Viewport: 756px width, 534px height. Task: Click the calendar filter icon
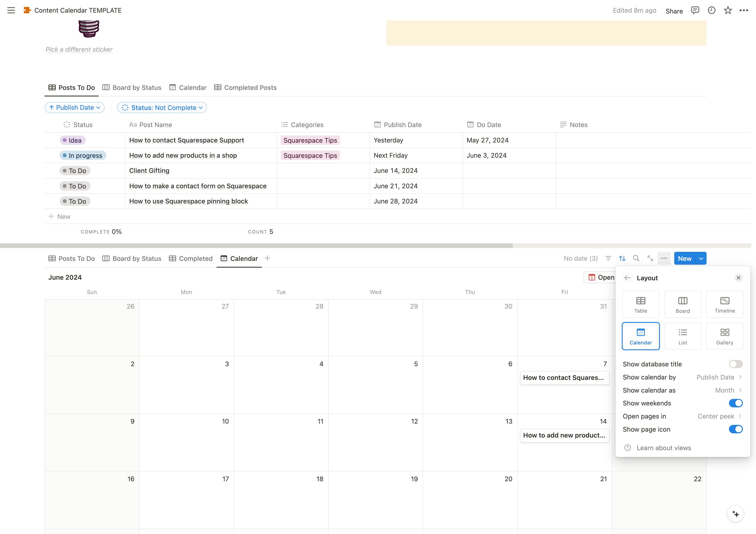coord(608,258)
